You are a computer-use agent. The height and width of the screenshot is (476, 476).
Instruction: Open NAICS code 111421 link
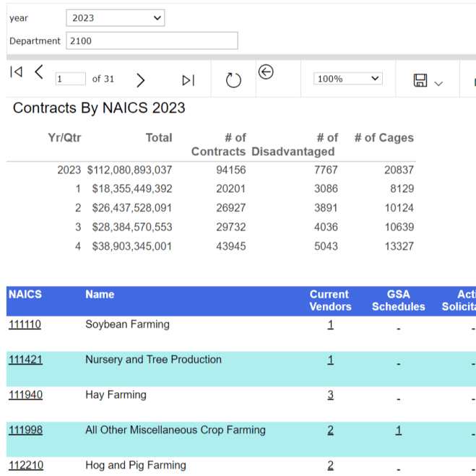tap(25, 360)
